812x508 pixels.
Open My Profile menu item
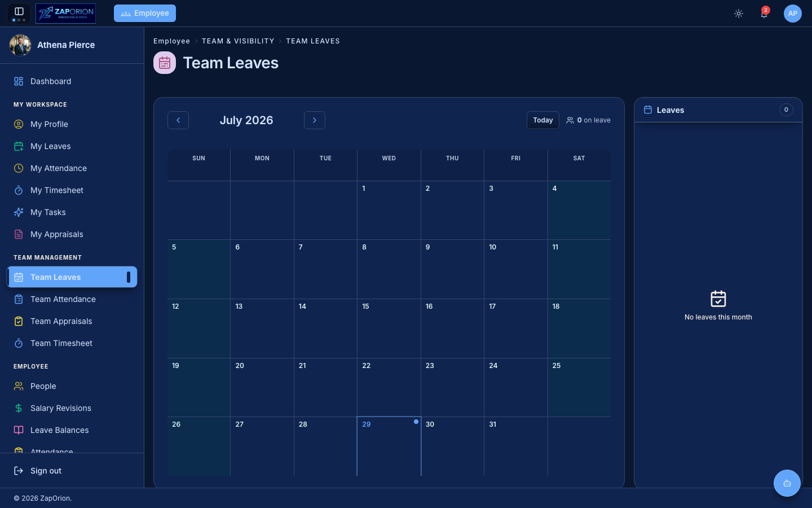click(72, 124)
